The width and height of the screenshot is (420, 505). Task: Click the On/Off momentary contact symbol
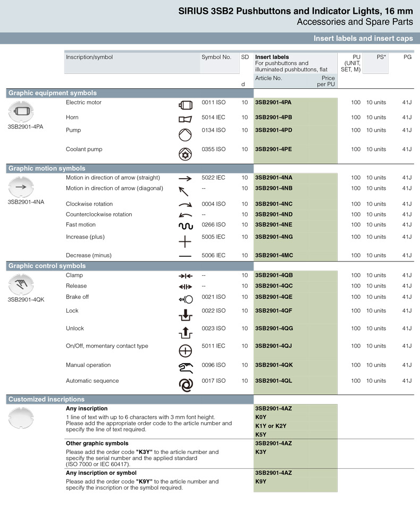184,350
